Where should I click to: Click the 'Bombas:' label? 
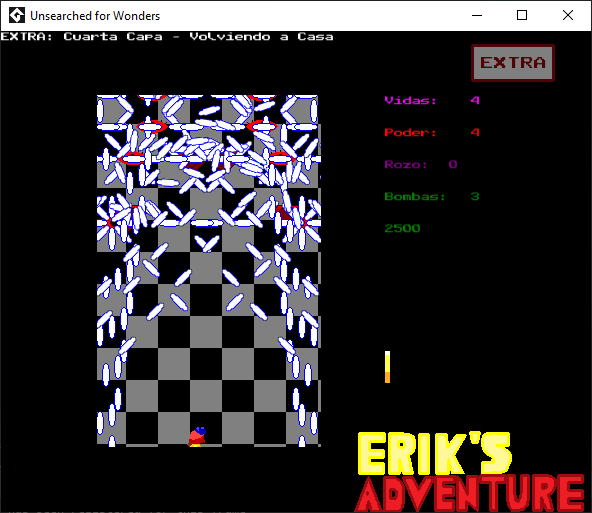point(415,197)
